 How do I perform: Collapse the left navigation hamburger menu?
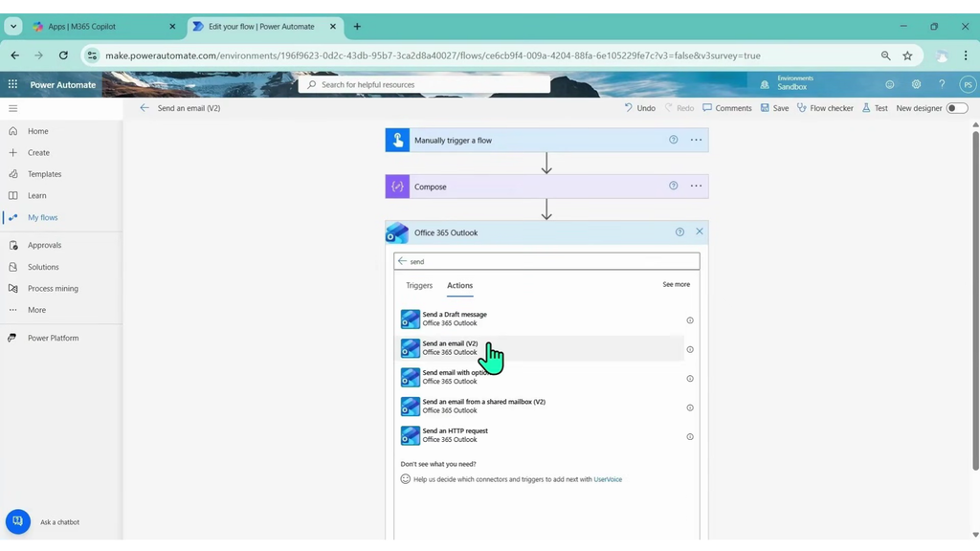(13, 108)
